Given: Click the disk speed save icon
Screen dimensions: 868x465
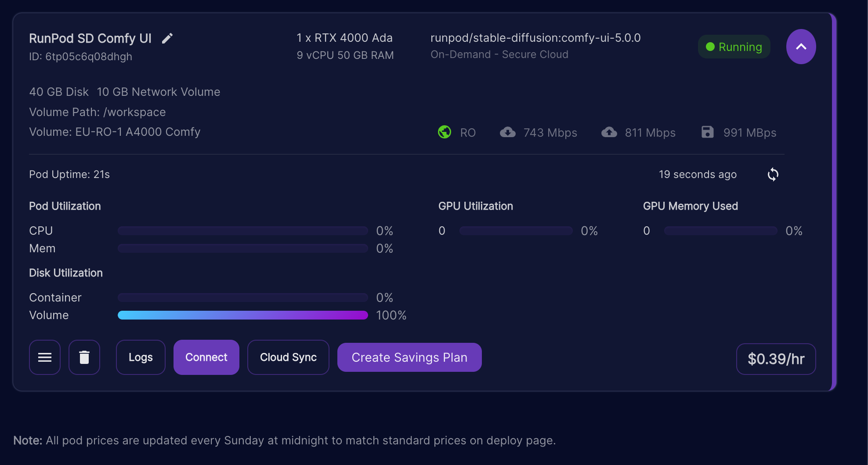Looking at the screenshot, I should (707, 132).
